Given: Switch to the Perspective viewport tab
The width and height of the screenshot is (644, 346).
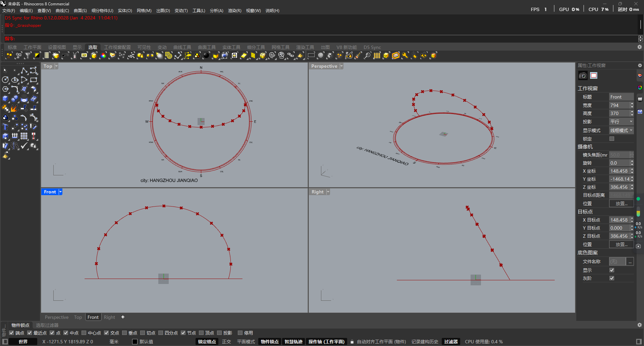Looking at the screenshot, I should 57,317.
